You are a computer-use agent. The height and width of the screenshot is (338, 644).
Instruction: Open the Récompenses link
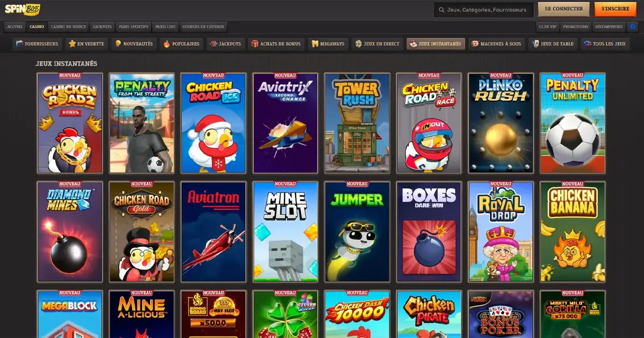(609, 27)
